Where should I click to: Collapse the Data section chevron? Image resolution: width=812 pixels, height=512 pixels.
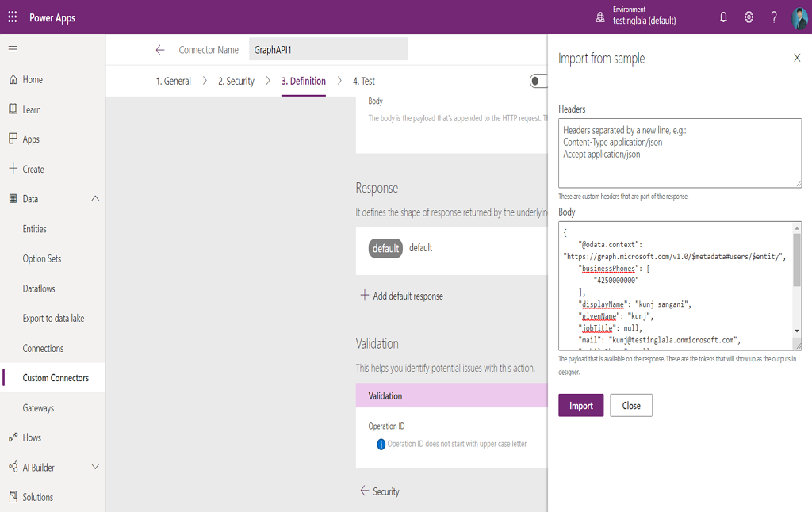click(x=95, y=198)
